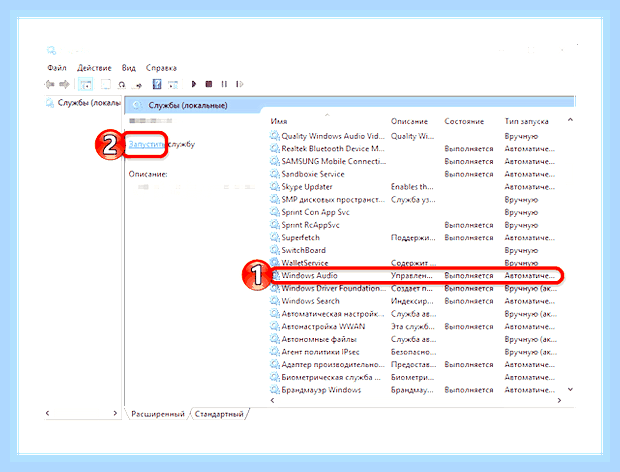Open Help via the blue question-mark icon
The width and height of the screenshot is (620, 472).
click(x=157, y=84)
